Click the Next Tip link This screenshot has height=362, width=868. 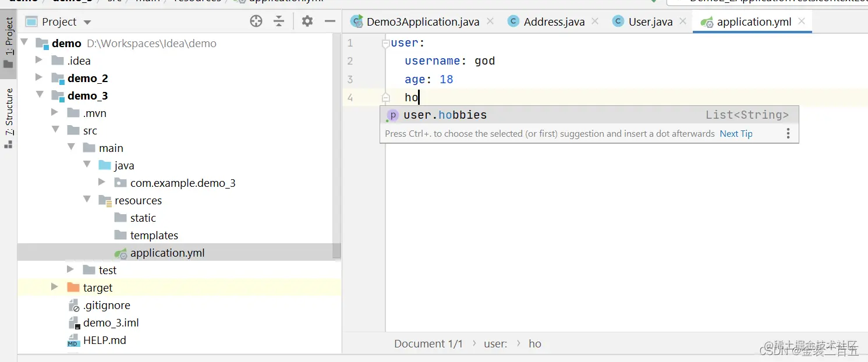(x=736, y=133)
